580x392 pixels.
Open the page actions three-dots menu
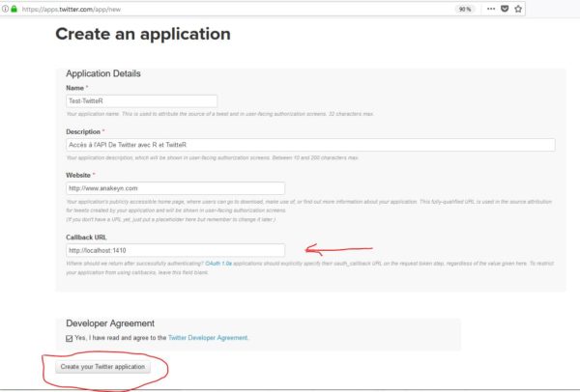pyautogui.click(x=491, y=9)
